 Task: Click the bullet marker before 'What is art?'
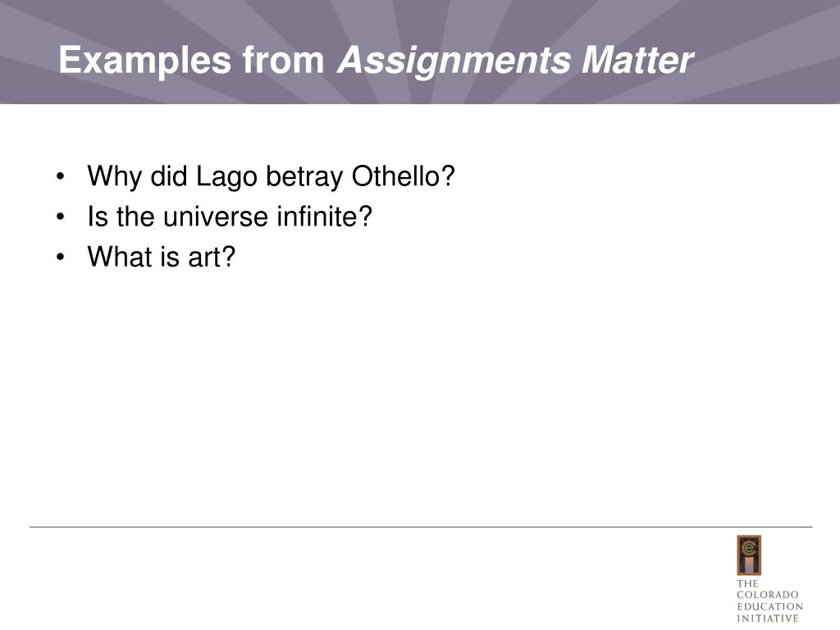click(60, 257)
